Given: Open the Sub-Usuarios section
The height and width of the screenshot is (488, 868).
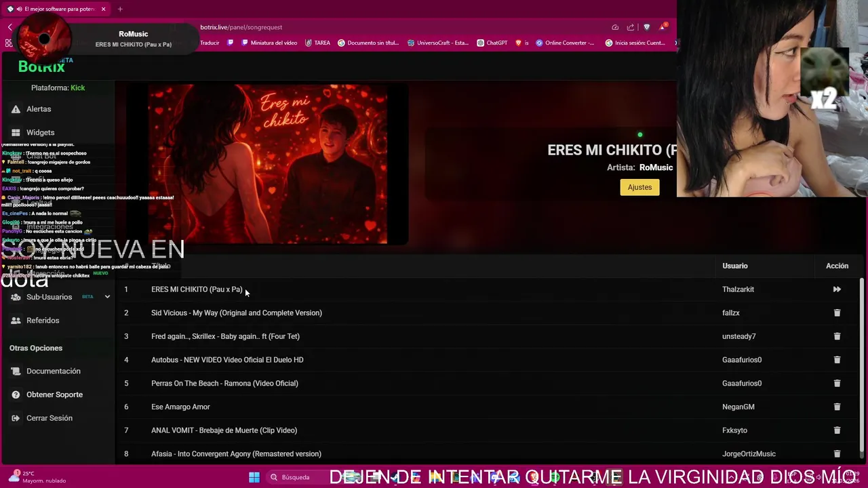Looking at the screenshot, I should tap(49, 297).
